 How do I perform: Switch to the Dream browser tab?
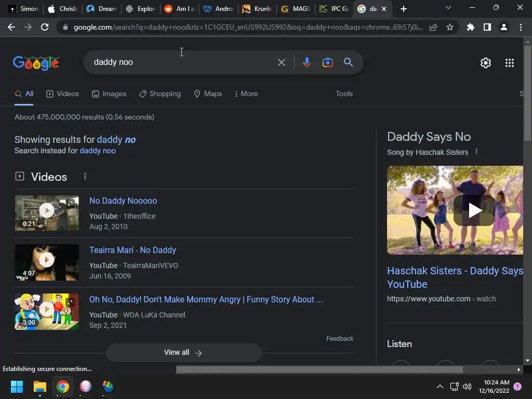(x=101, y=9)
